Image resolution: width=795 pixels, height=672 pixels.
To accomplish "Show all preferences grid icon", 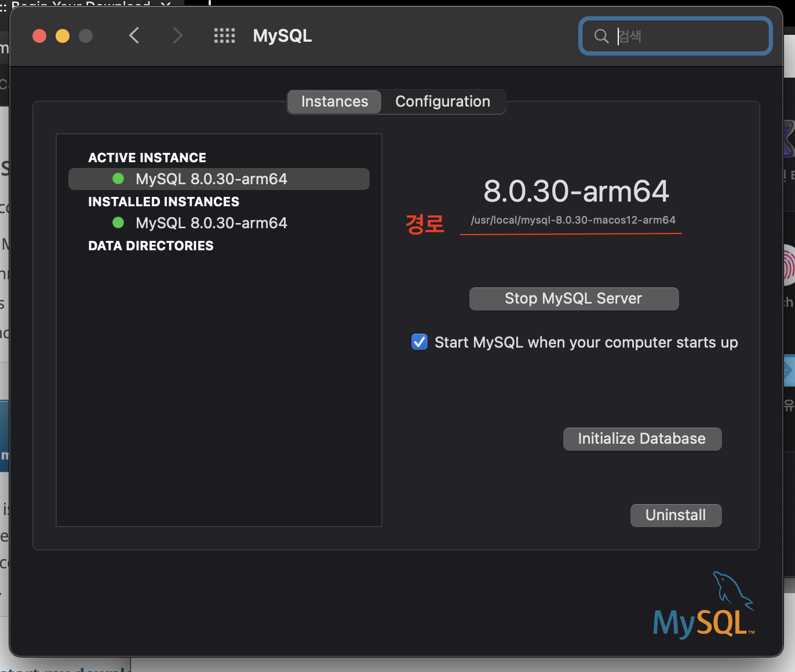I will tap(224, 36).
